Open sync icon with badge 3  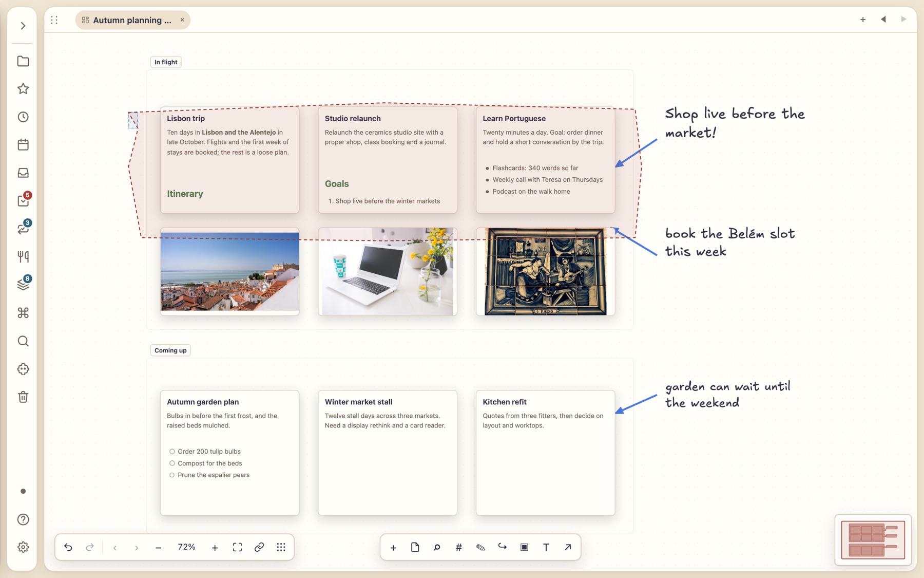(23, 229)
